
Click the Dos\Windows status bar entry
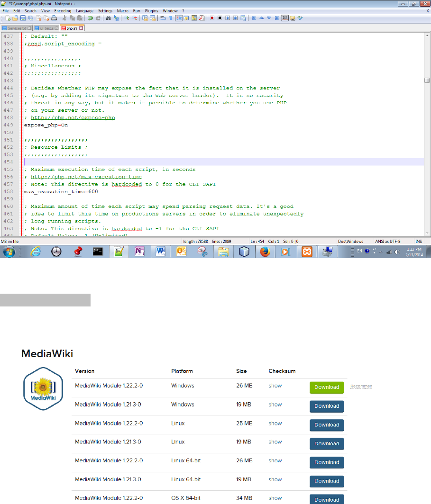(350, 242)
